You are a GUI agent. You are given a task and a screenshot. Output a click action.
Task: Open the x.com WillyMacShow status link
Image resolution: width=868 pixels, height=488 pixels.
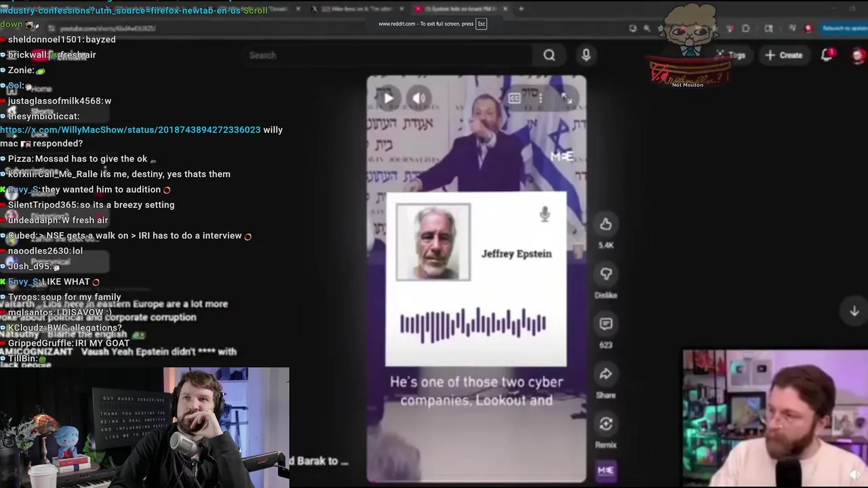pos(130,129)
